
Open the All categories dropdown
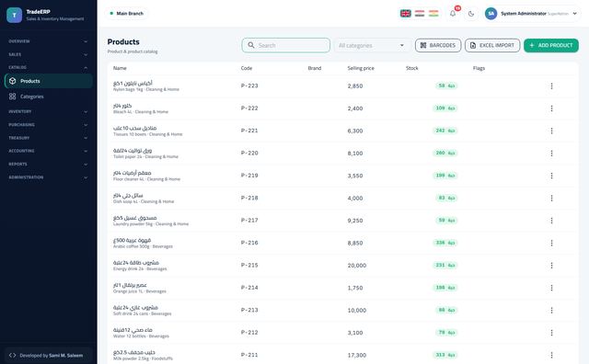point(372,45)
